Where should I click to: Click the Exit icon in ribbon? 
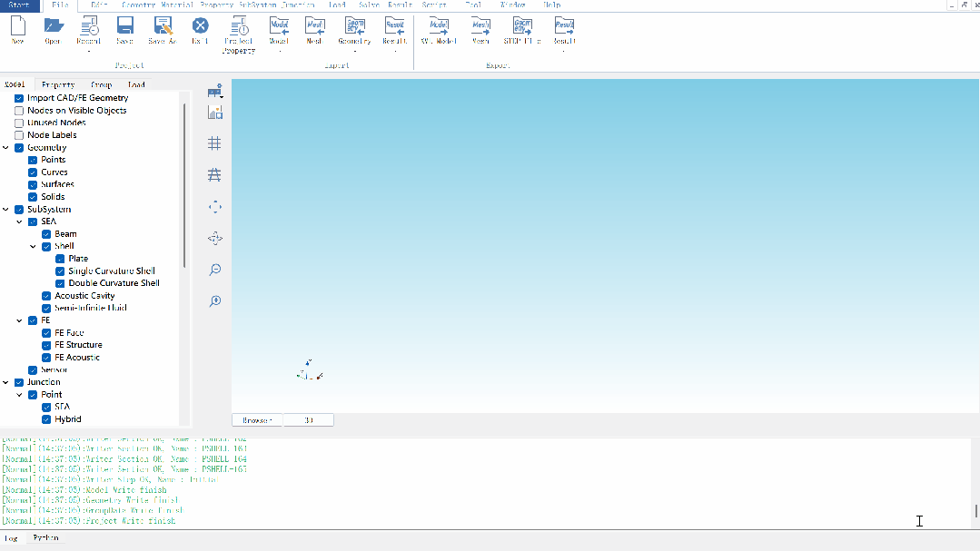(200, 25)
